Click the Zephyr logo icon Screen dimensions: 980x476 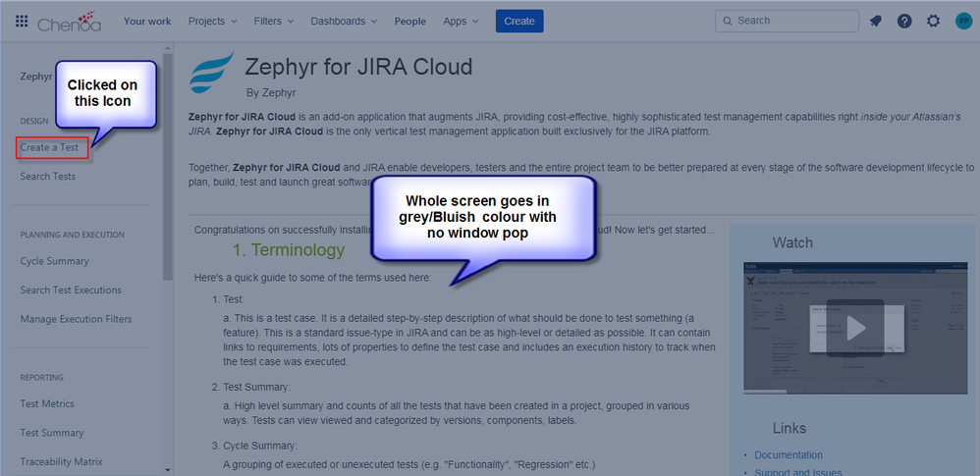(x=212, y=73)
